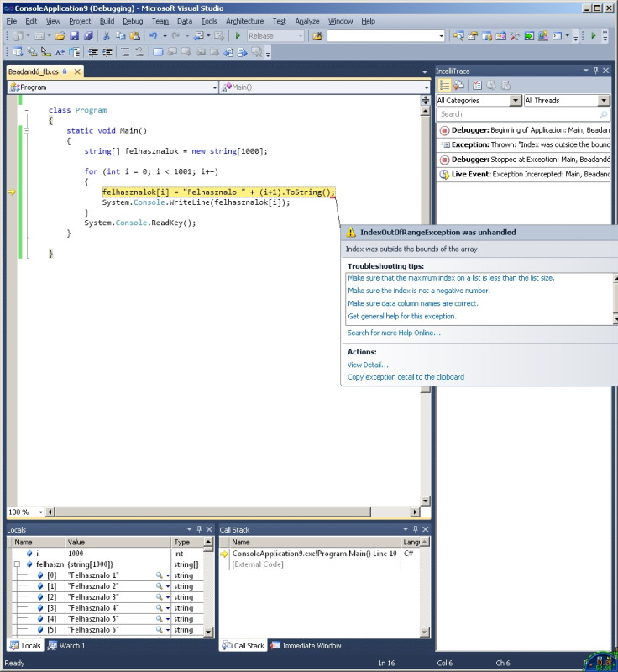This screenshot has height=672, width=618.
Task: Click the Paste clipboard icon
Action: pyautogui.click(x=135, y=36)
